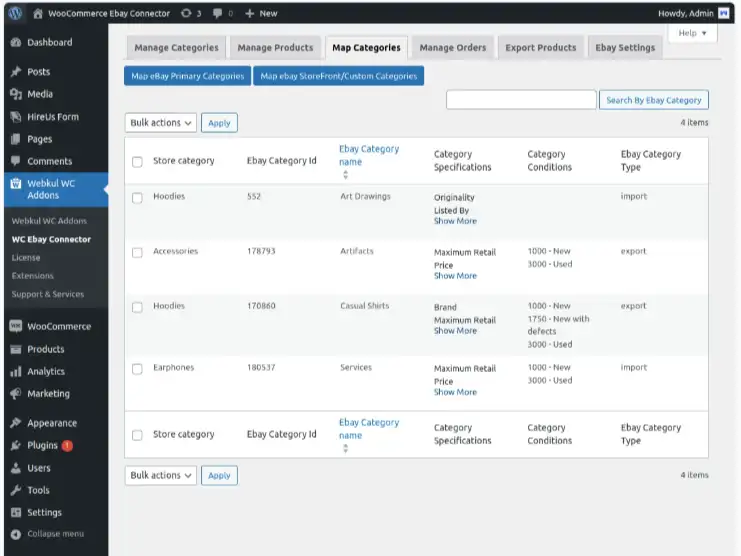741x556 pixels.
Task: Open the Ebay Settings tab
Action: pyautogui.click(x=625, y=47)
